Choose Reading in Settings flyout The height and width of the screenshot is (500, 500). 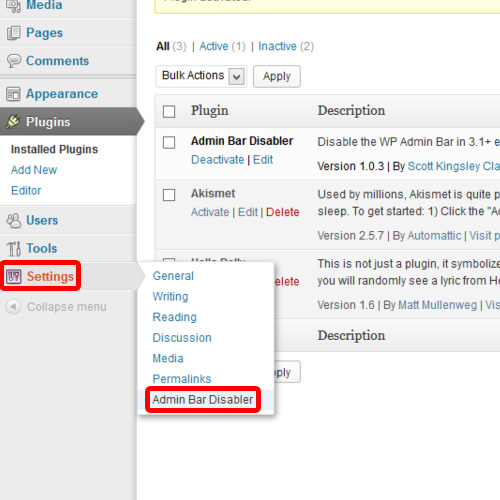175,317
